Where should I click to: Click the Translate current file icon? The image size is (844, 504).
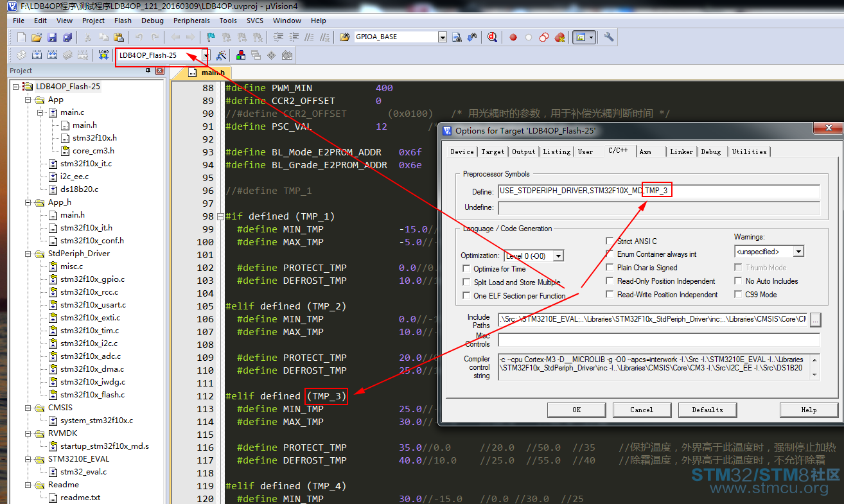pos(21,55)
